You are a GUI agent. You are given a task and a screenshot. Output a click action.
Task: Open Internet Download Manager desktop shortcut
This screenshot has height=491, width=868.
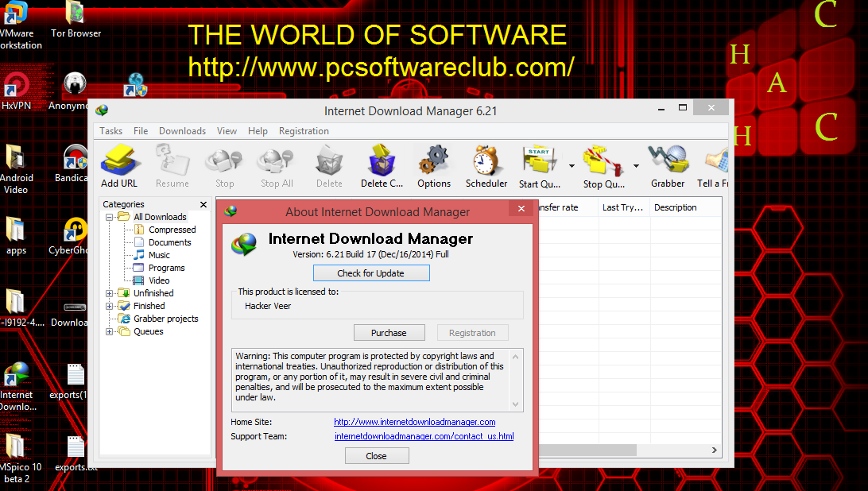[17, 386]
